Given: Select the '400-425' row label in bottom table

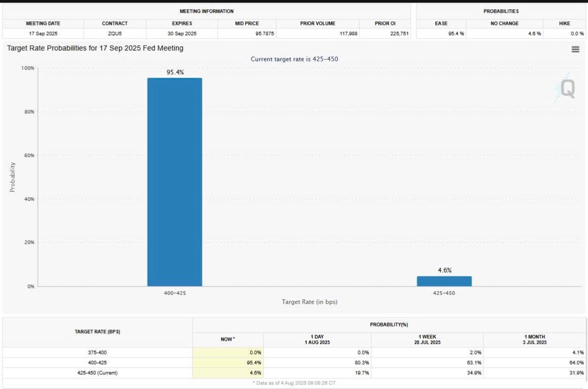Looking at the screenshot, I should [97, 363].
